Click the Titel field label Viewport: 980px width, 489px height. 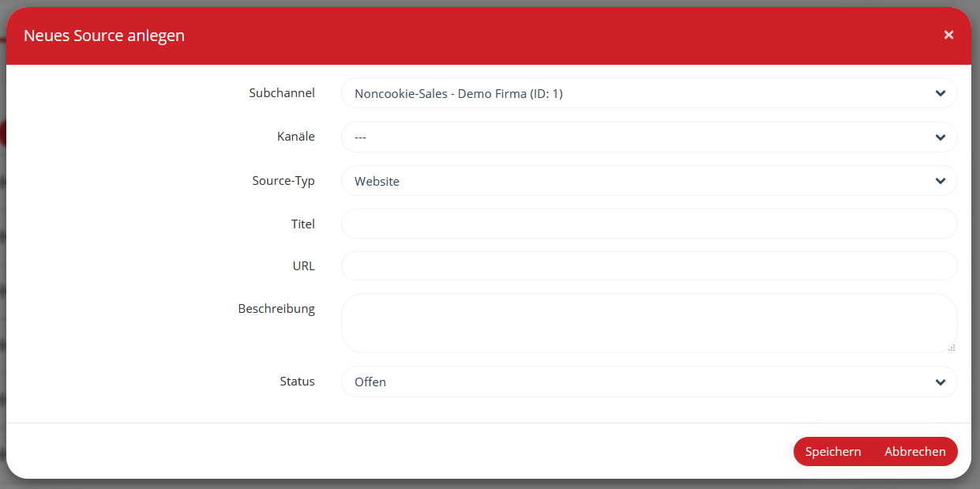[302, 224]
